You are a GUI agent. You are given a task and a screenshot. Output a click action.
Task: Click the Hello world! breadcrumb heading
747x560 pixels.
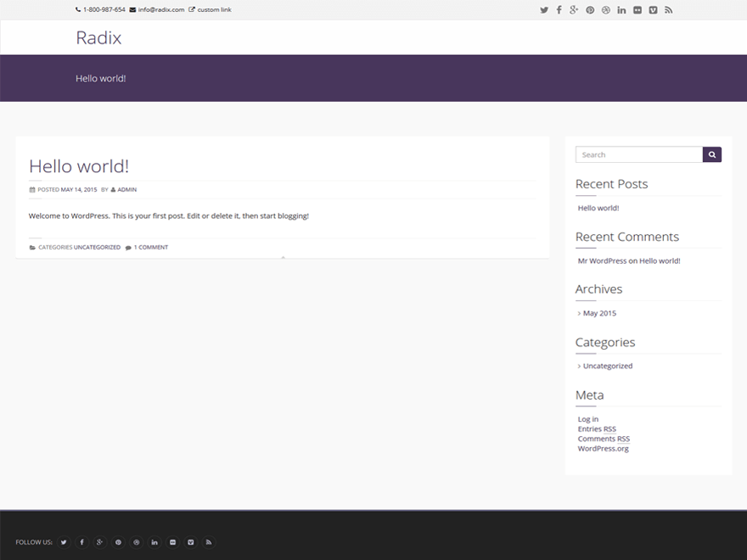[x=101, y=77]
